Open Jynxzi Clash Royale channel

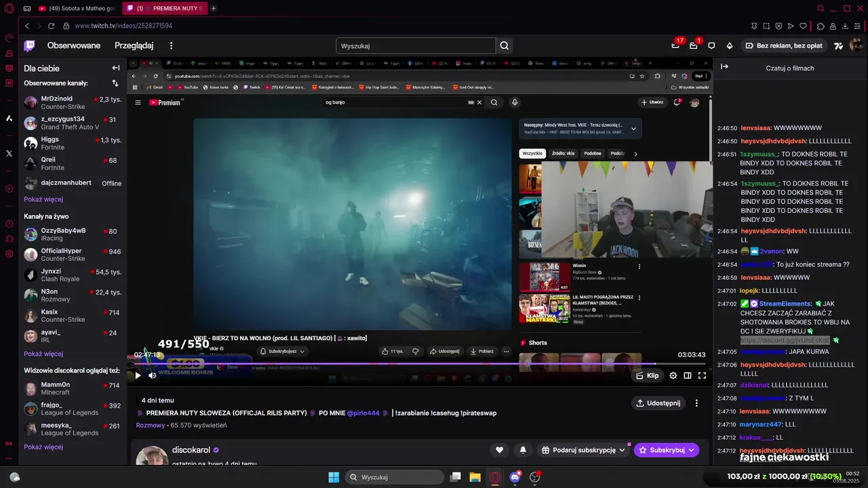[73, 274]
